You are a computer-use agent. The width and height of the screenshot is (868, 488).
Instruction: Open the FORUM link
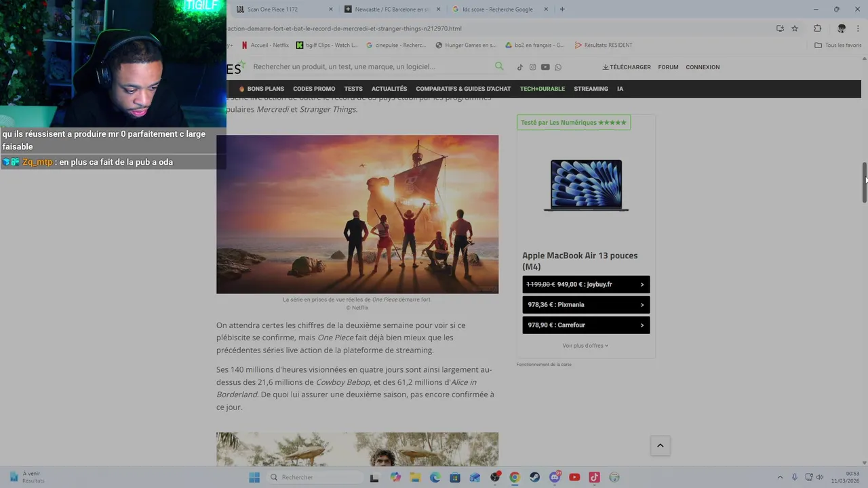tap(668, 67)
